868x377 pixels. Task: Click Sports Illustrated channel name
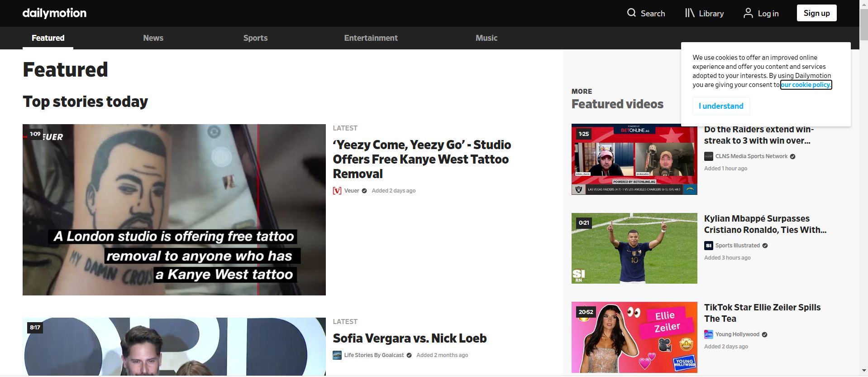[738, 246]
